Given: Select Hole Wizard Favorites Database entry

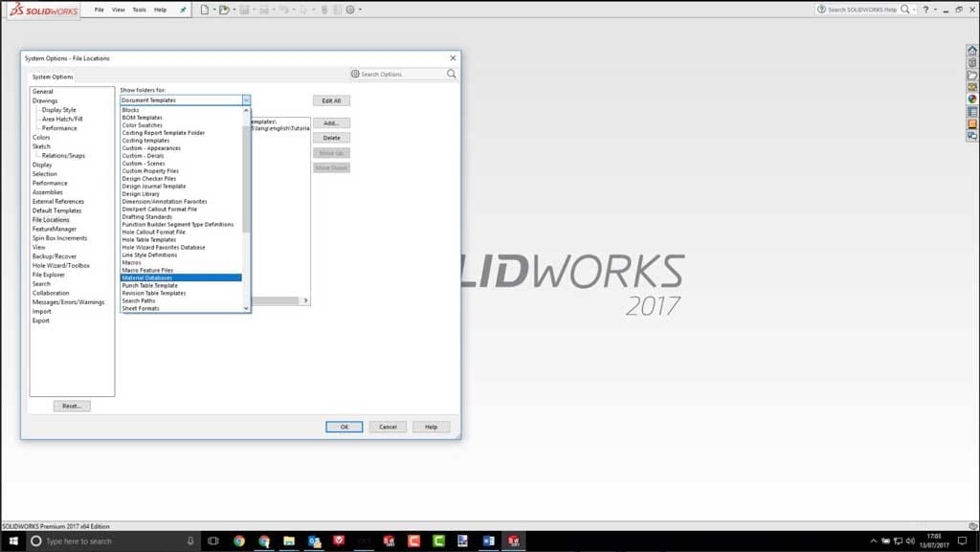Looking at the screenshot, I should click(x=181, y=247).
